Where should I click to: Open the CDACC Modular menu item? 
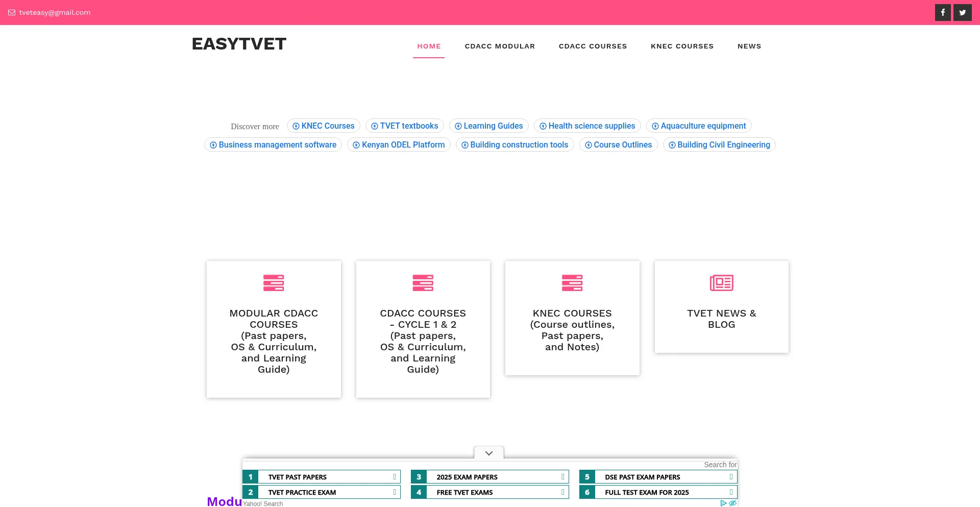[500, 46]
